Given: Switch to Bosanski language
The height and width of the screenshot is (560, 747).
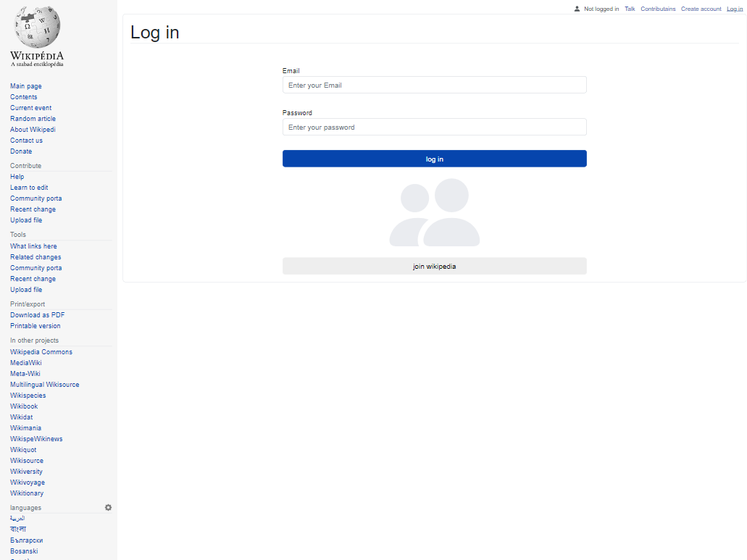Looking at the screenshot, I should 24,551.
